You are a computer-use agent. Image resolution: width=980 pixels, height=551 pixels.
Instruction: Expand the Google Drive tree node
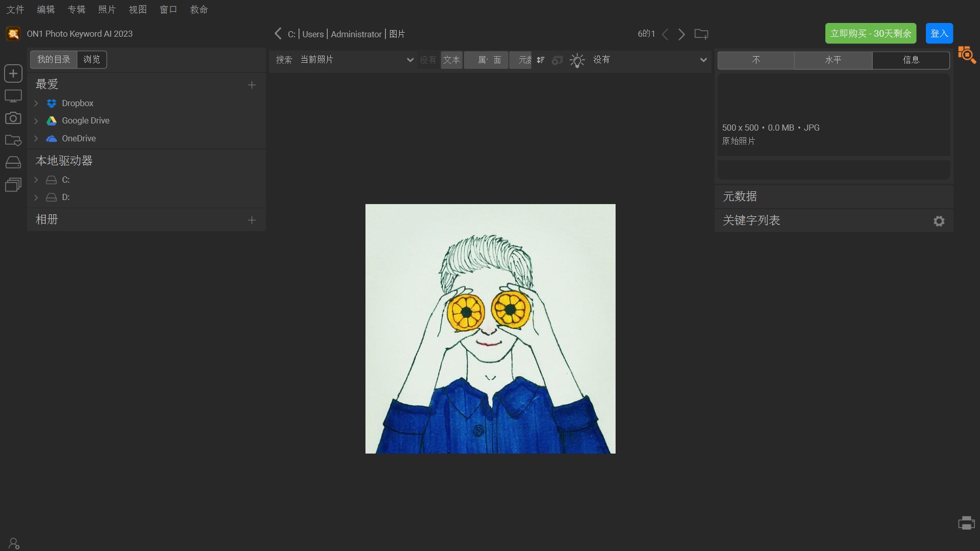[x=36, y=121]
